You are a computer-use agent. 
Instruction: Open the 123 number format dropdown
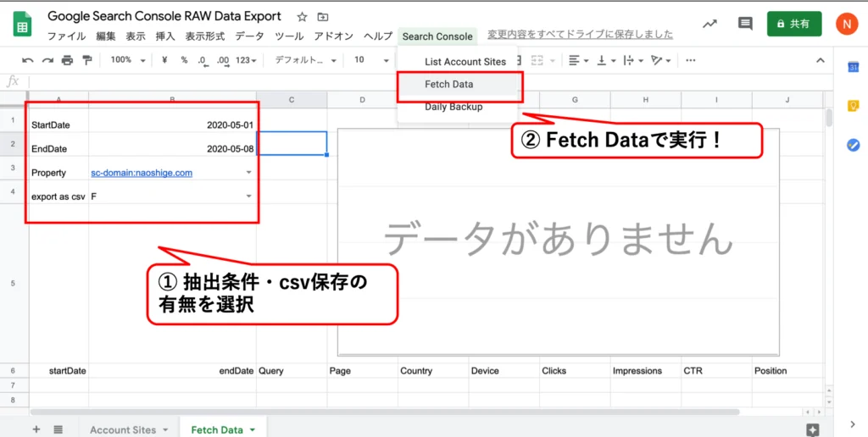click(247, 60)
